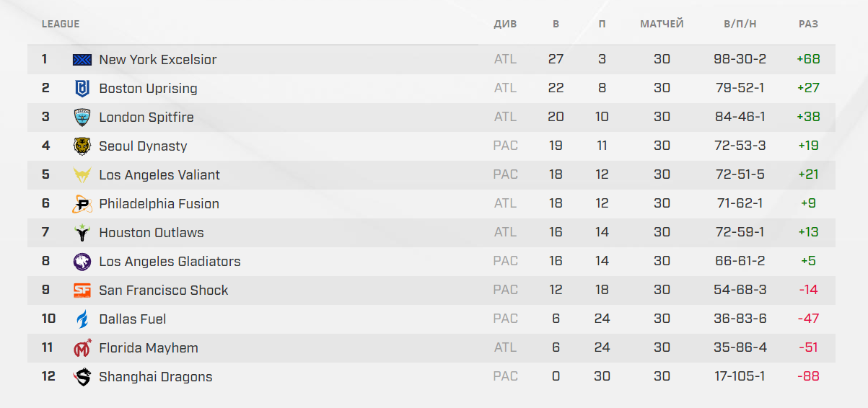Click the Los Angeles Valiant winged logo
Image resolution: width=868 pixels, height=408 pixels.
point(82,175)
